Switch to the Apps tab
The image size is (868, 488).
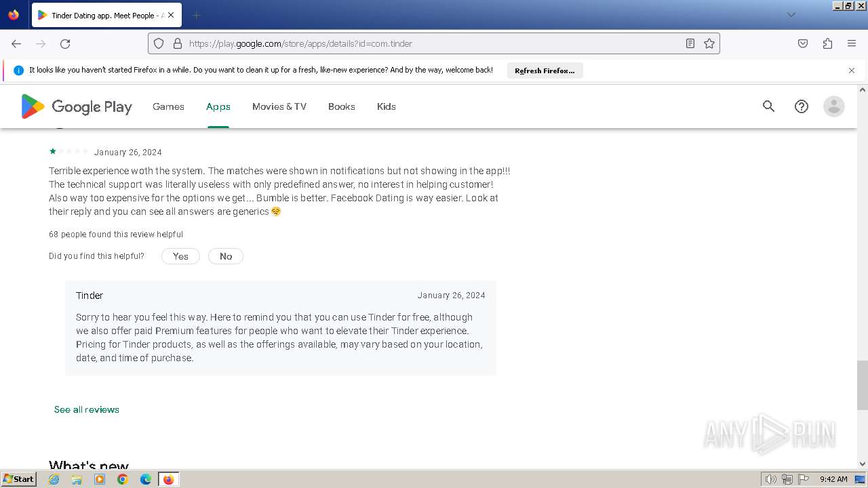[x=218, y=106]
